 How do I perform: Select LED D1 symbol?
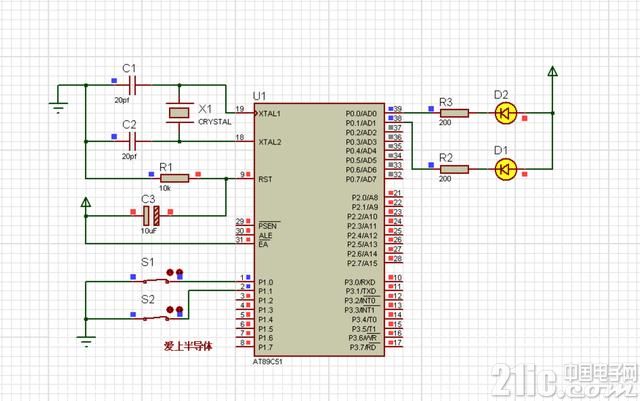tap(506, 169)
